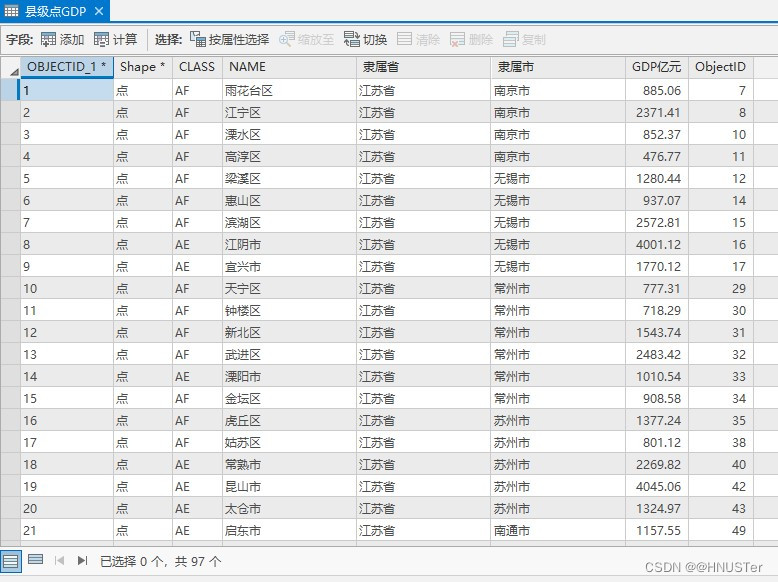This screenshot has width=778, height=582.
Task: Click the 钟楼区 name cell
Action: [x=289, y=311]
